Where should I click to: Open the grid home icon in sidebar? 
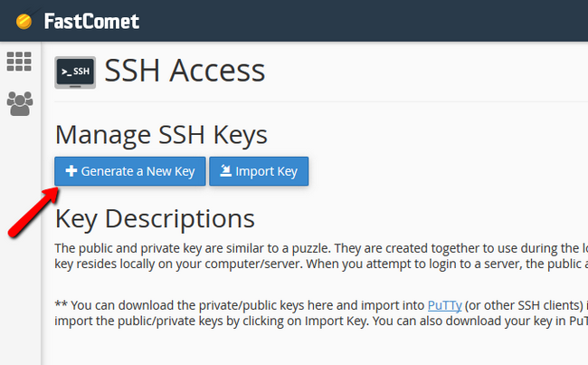(19, 62)
